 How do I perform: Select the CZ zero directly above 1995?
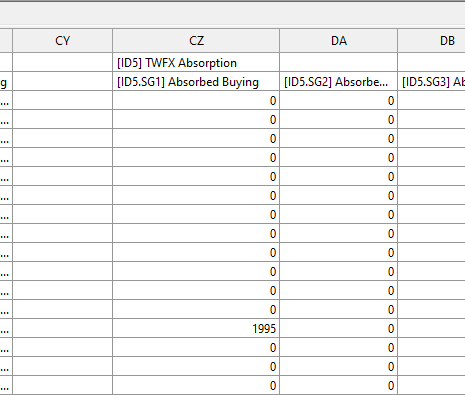[196, 310]
